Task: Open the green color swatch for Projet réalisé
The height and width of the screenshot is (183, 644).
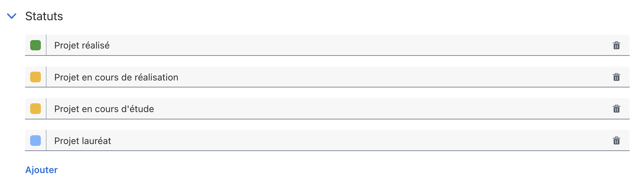Action: [x=35, y=45]
